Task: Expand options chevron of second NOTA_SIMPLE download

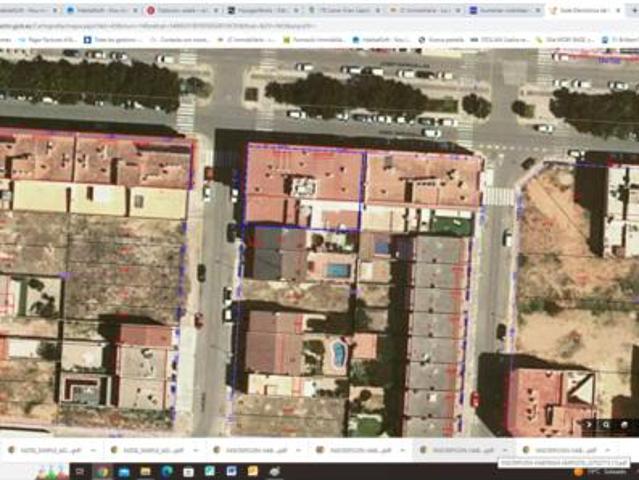Action: (196, 450)
